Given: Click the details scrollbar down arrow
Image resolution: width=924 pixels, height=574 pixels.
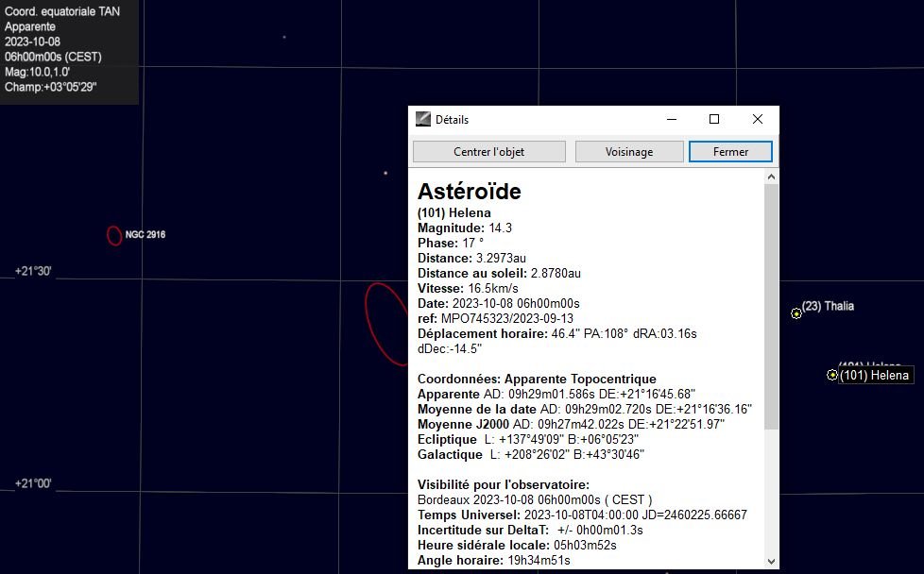Looking at the screenshot, I should pyautogui.click(x=771, y=562).
